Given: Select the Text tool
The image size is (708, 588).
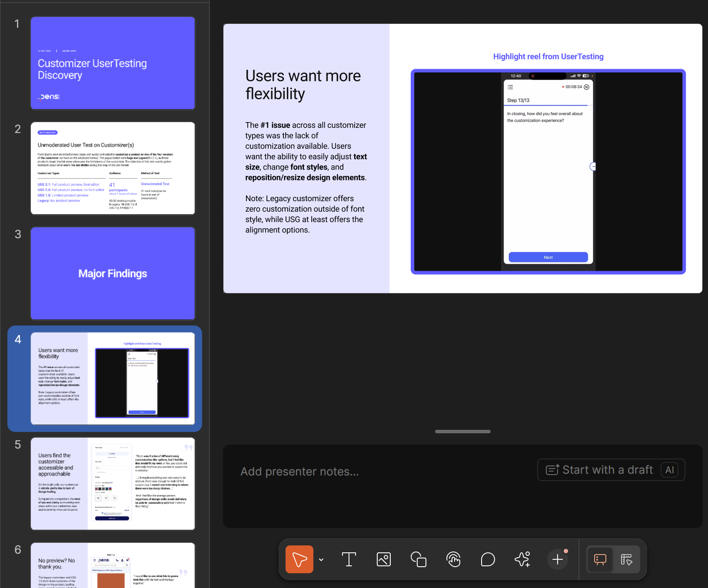Looking at the screenshot, I should [349, 559].
